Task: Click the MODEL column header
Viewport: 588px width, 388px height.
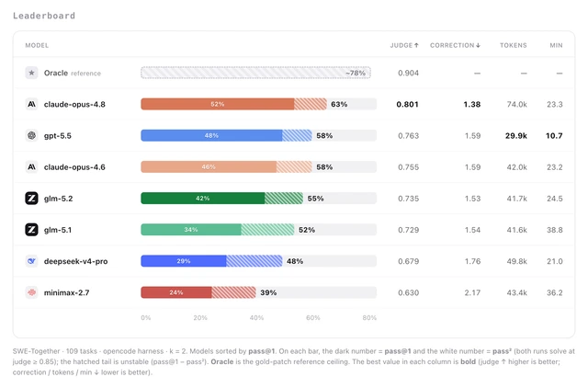Action: (37, 45)
